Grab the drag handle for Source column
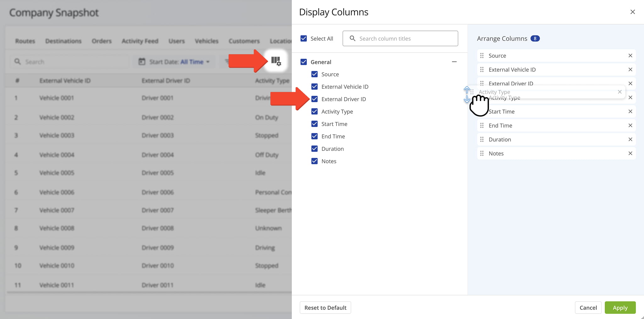The image size is (644, 319). point(482,56)
